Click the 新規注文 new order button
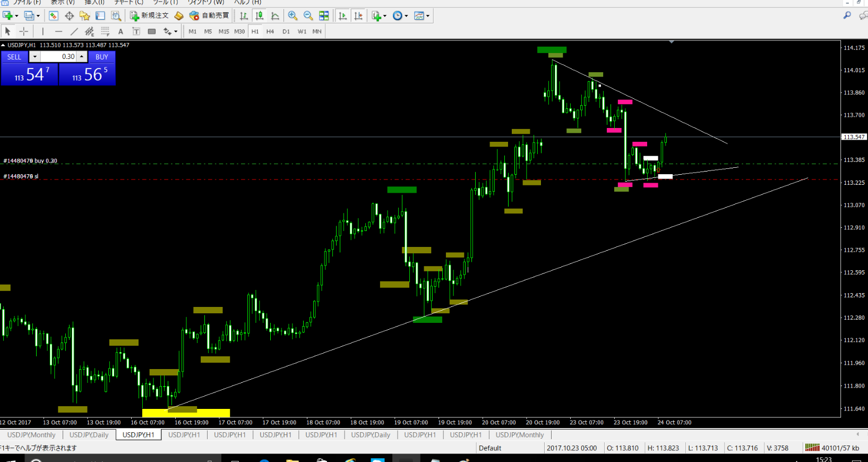868x462 pixels. coord(150,16)
